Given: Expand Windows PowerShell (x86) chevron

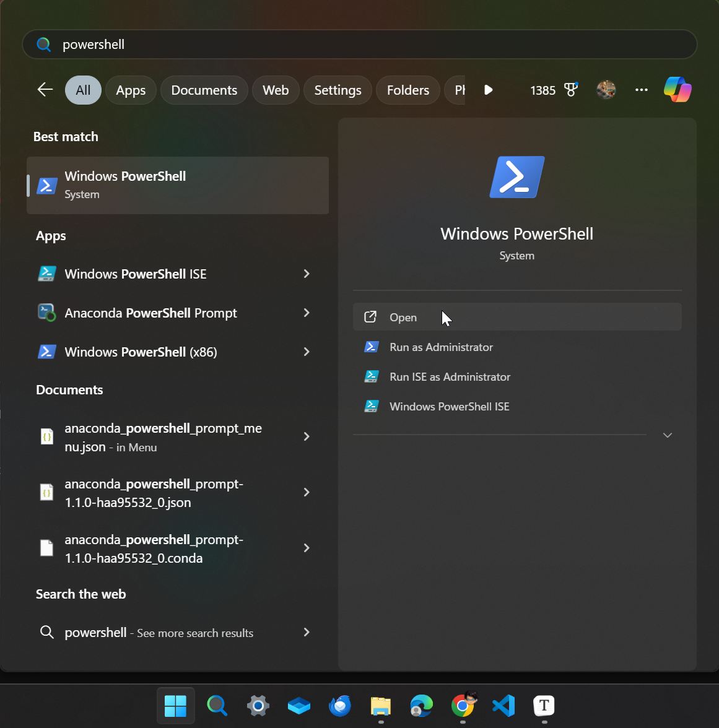Looking at the screenshot, I should click(307, 352).
